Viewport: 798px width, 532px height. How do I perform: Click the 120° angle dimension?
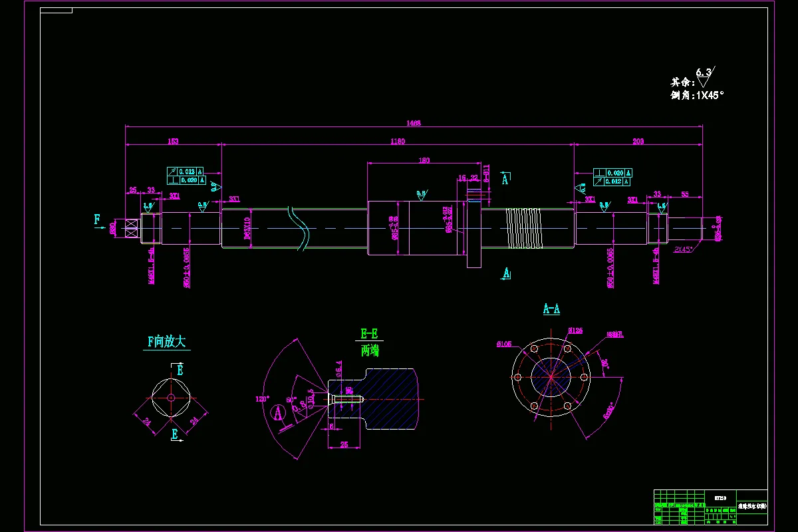point(261,399)
